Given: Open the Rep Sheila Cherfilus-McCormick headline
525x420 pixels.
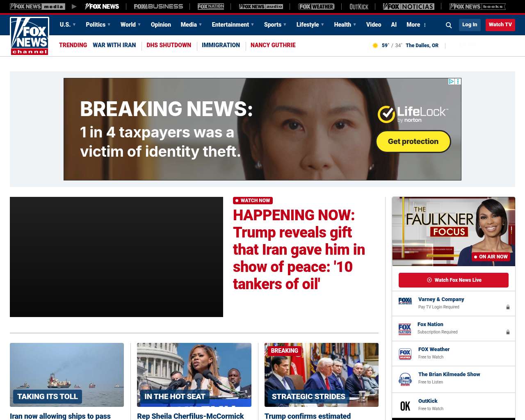Looking at the screenshot, I should pyautogui.click(x=190, y=416).
